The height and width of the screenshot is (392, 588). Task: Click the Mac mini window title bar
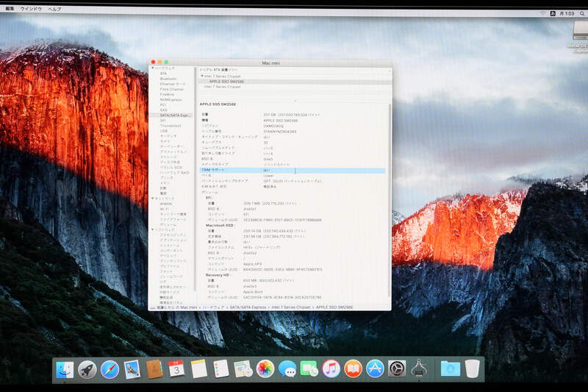[x=270, y=63]
